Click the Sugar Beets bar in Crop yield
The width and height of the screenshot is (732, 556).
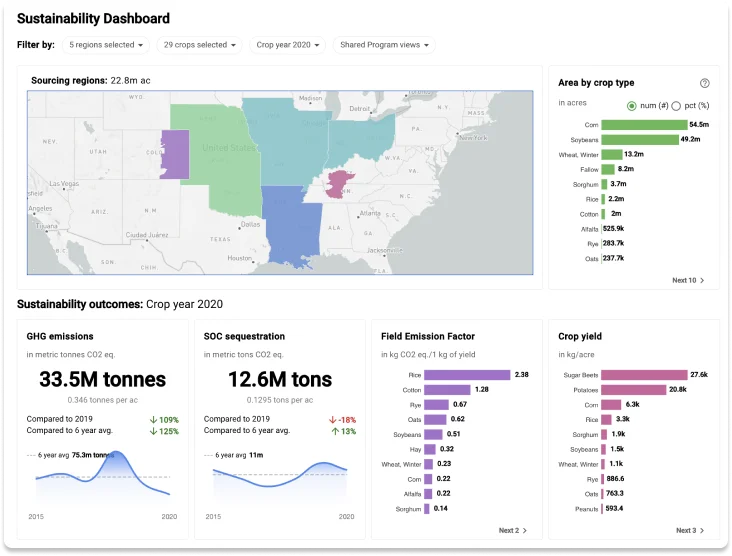644,374
